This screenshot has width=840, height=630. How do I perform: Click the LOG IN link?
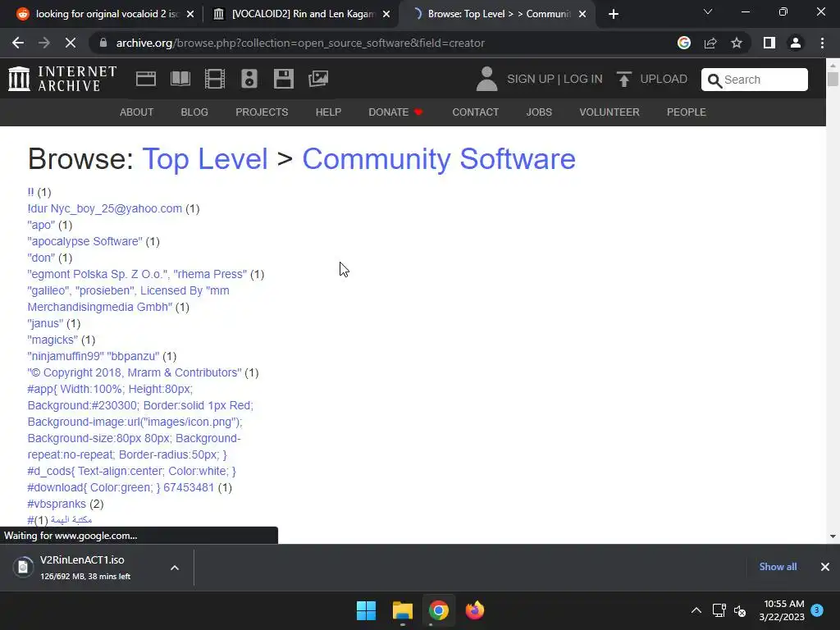click(583, 80)
